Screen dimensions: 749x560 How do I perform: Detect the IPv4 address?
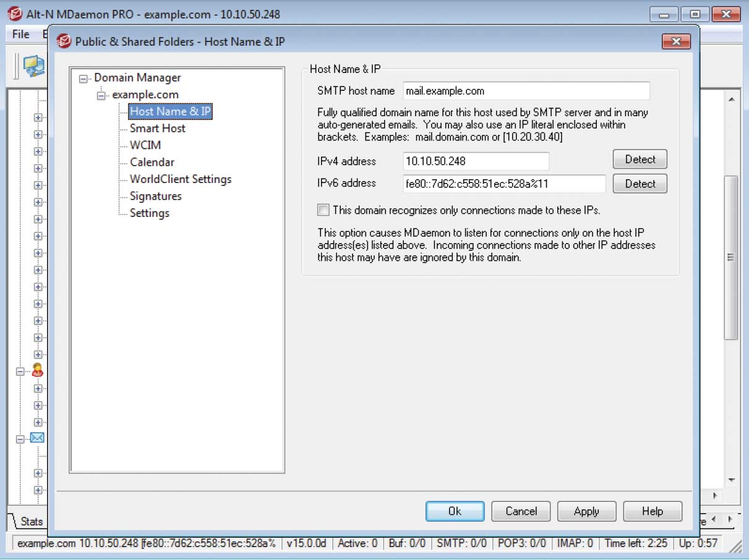point(640,159)
